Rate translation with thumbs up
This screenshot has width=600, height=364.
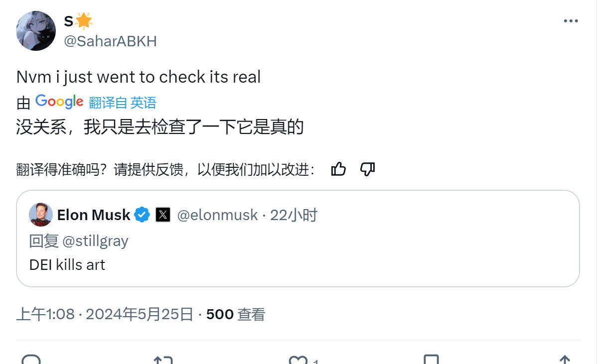pos(338,169)
